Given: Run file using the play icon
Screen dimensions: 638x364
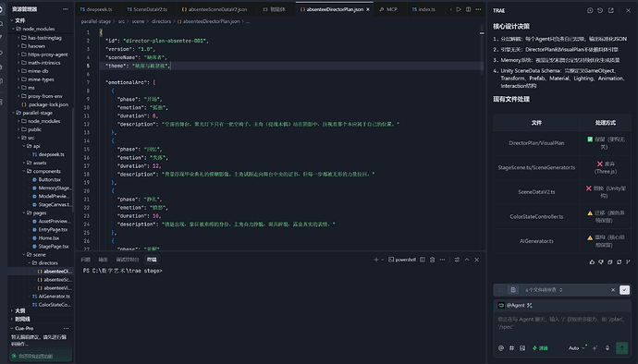Looking at the screenshot, I should click(459, 9).
